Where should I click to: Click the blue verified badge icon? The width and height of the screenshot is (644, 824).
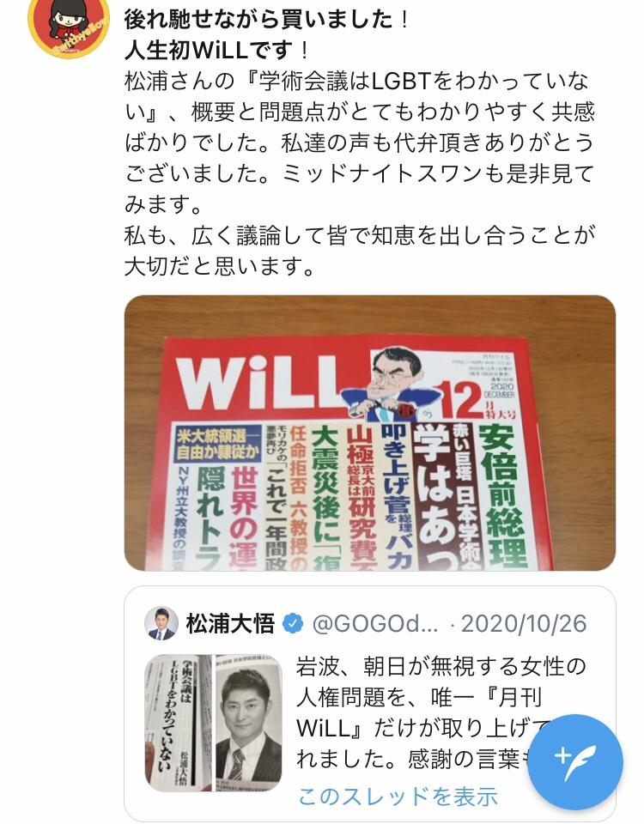pos(293,624)
